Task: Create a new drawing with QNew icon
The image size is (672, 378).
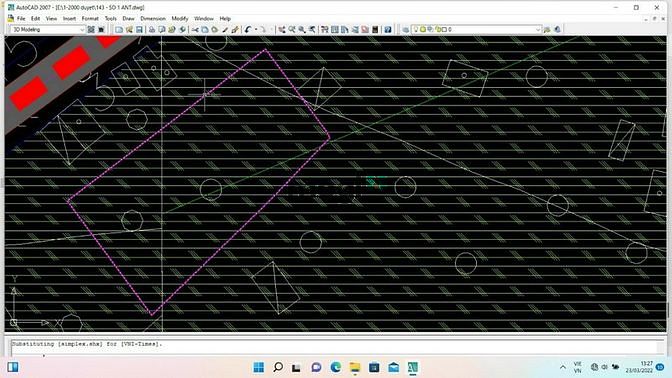Action: 119,30
